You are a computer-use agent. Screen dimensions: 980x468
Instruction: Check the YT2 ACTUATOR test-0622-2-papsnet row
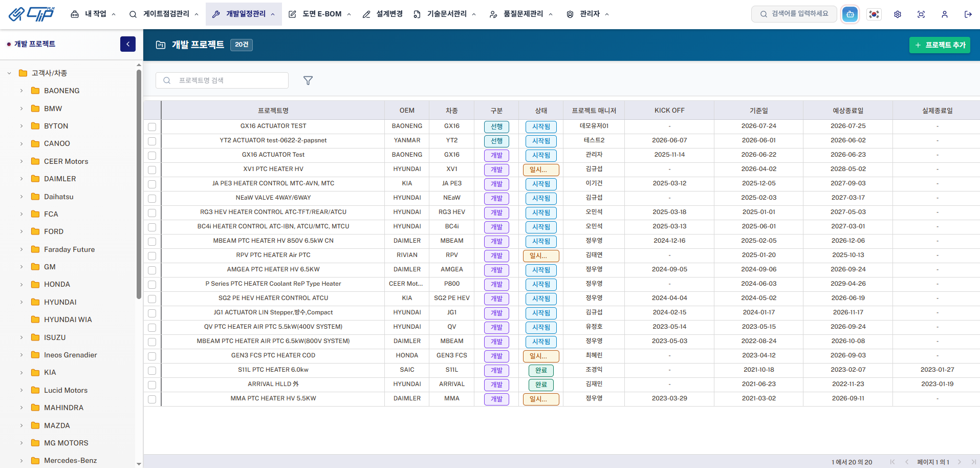click(x=152, y=141)
